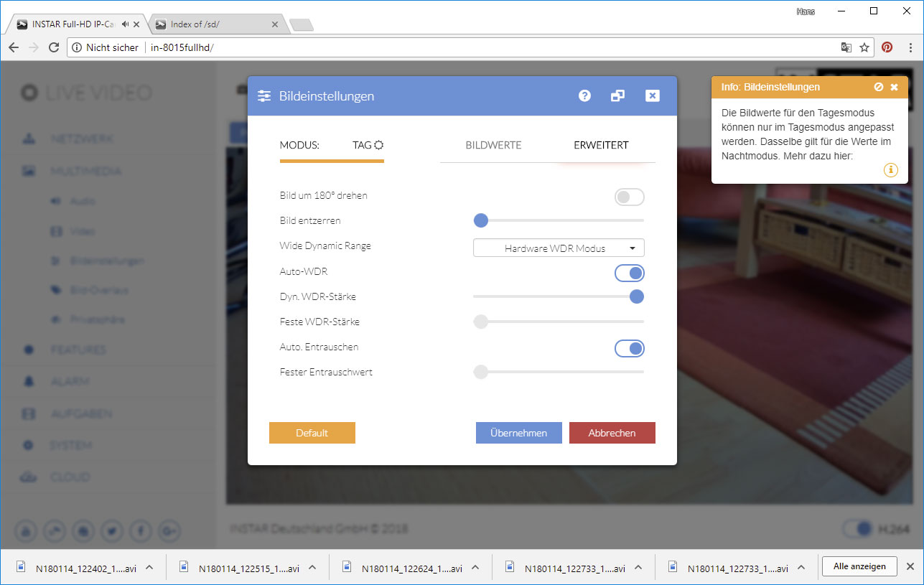Reload the page with the refresh icon
The width and height of the screenshot is (924, 585).
click(x=53, y=47)
